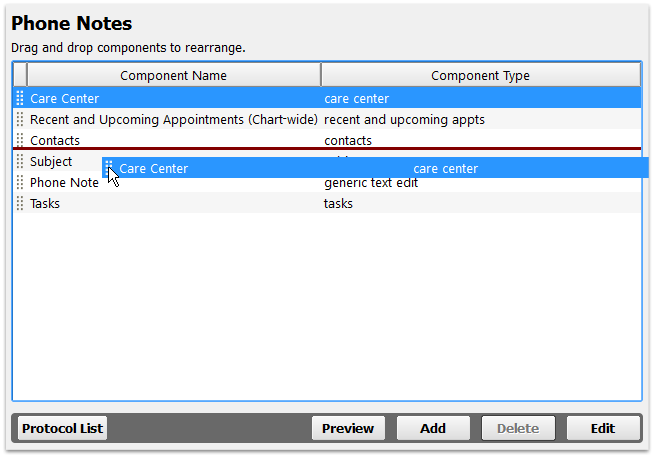Select the Contacts component name
This screenshot has width=654, height=457.
tap(55, 141)
